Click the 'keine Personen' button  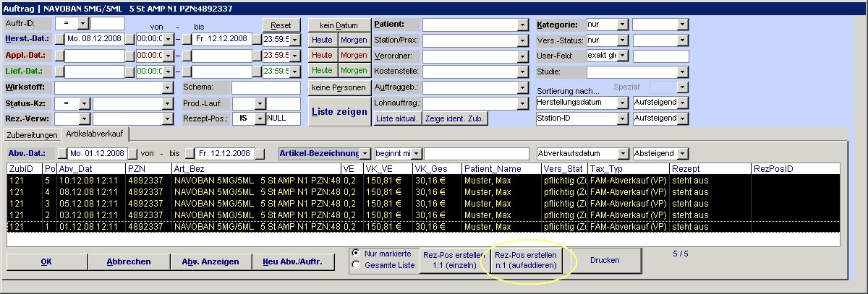point(339,87)
